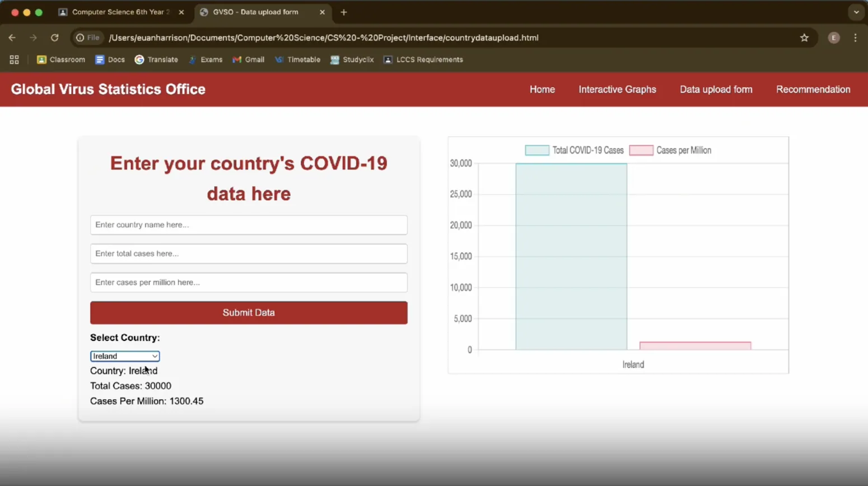
Task: Open the Gmail bookmark
Action: point(248,59)
